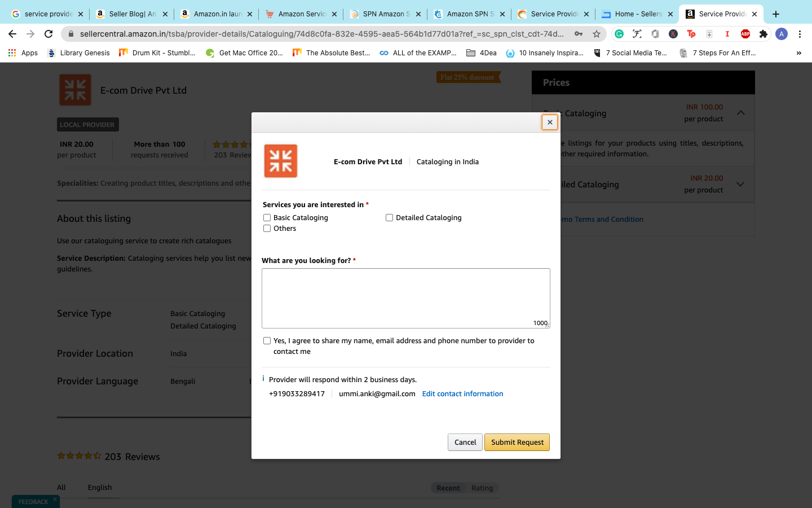
Task: Sort reviews by Rating
Action: coord(482,488)
